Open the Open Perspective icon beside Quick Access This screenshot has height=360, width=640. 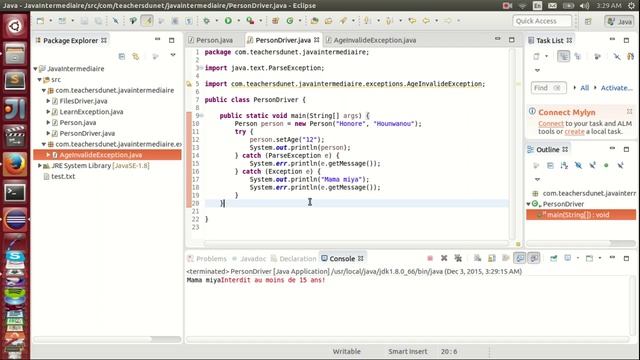[x=588, y=21]
